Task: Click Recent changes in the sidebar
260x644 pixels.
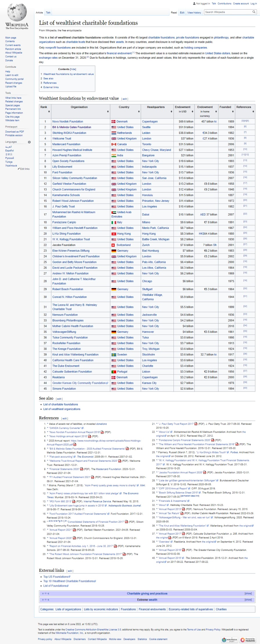Action: (x=14, y=83)
